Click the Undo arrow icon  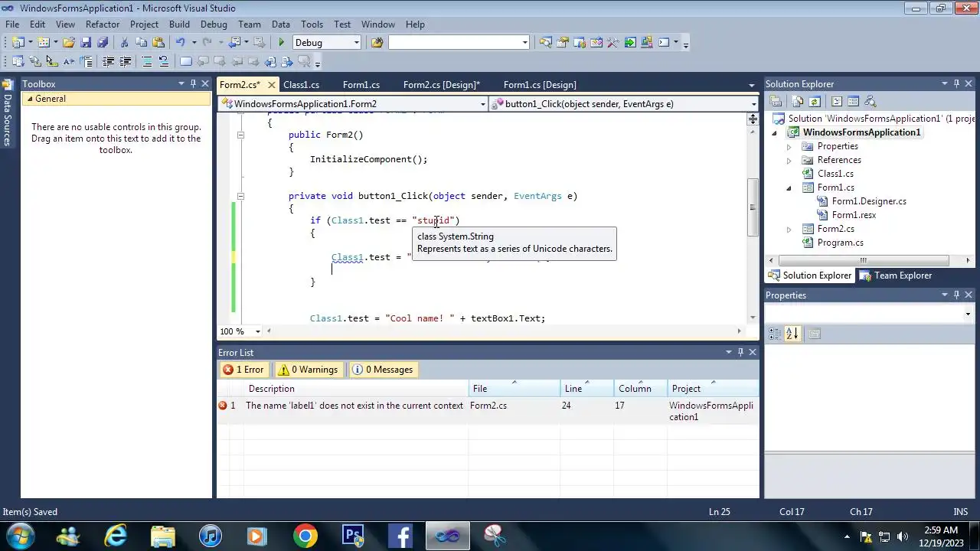tap(181, 43)
